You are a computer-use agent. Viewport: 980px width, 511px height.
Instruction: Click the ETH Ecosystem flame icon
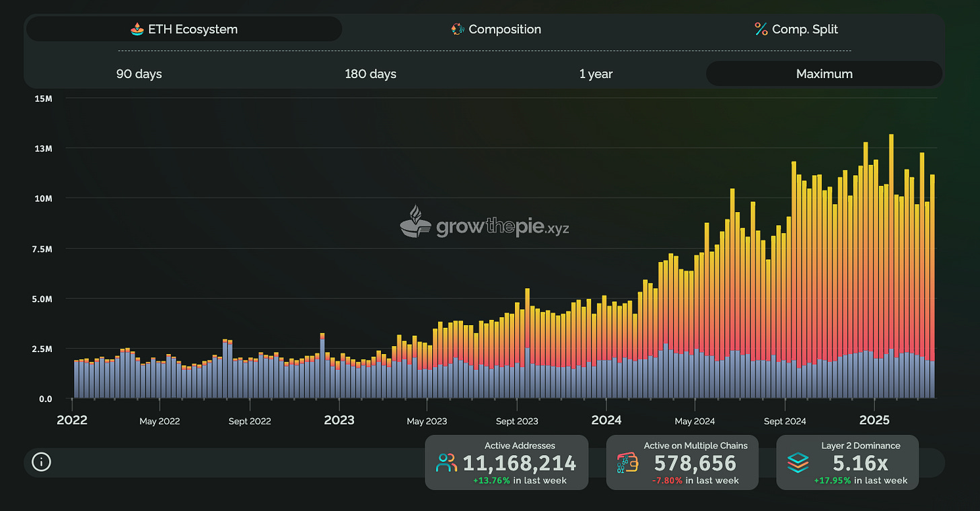click(137, 29)
